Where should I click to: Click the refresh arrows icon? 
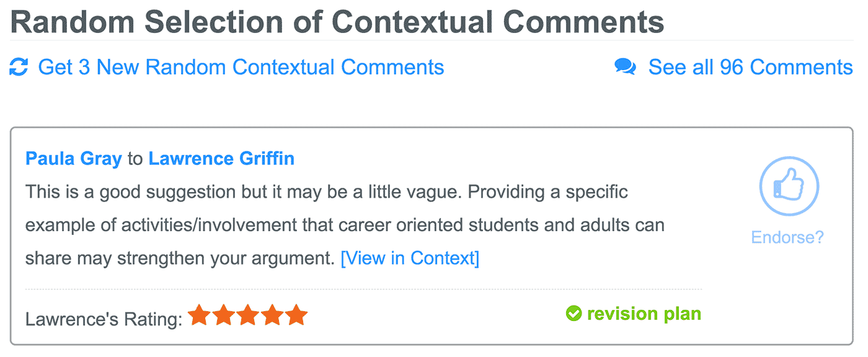click(x=19, y=67)
